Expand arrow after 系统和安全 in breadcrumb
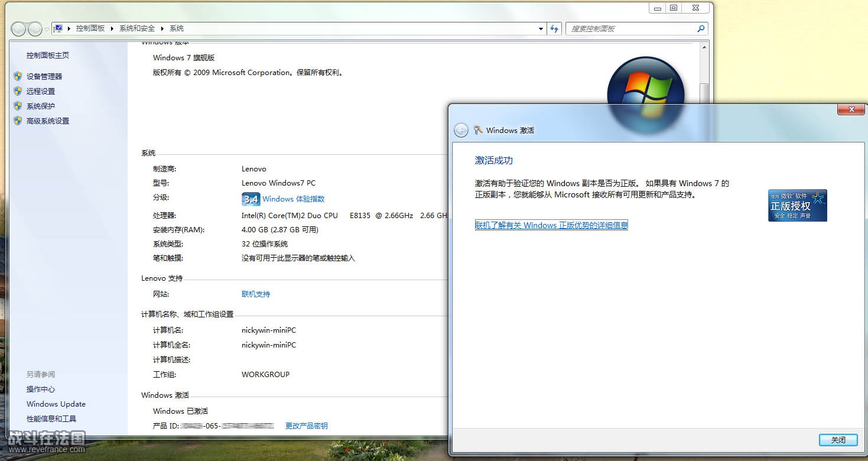Viewport: 868px width, 461px height. (162, 28)
